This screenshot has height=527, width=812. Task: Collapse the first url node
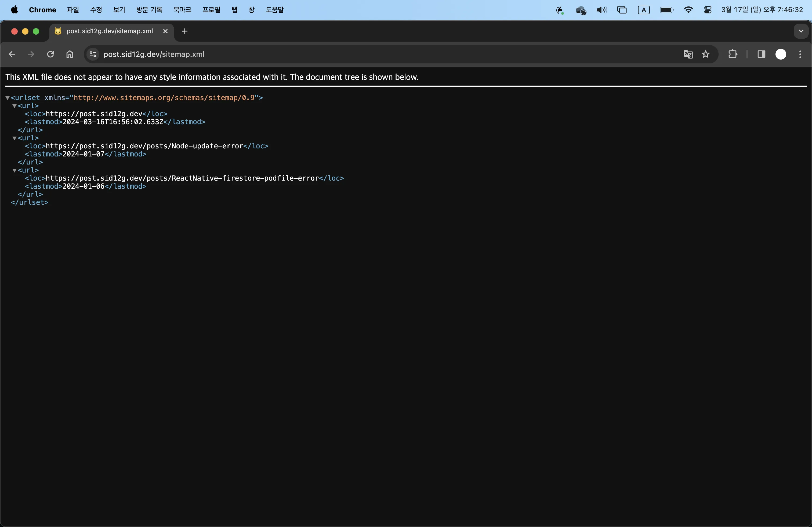point(14,106)
